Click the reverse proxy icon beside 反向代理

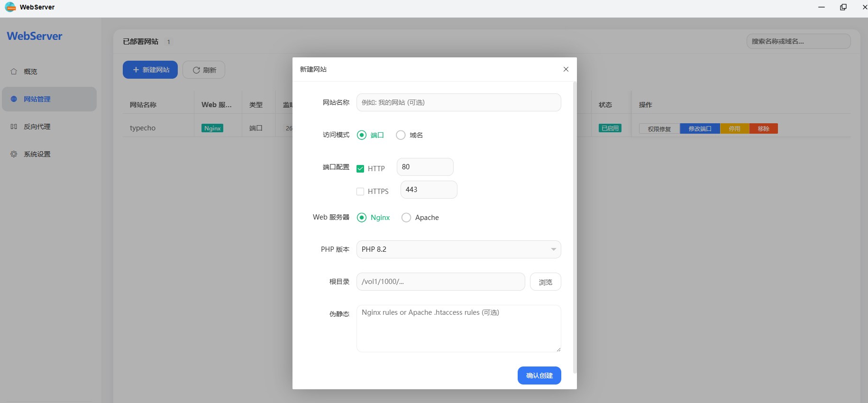pos(14,127)
